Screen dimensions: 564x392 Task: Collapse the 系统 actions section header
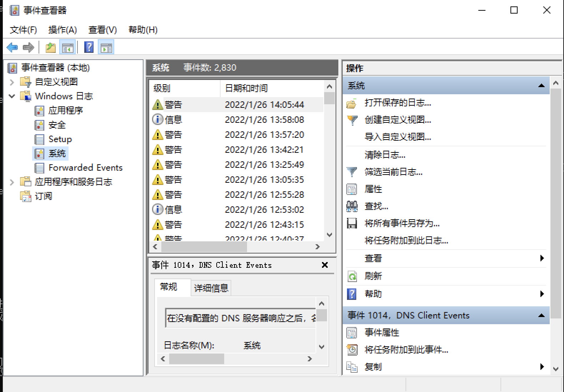point(541,86)
